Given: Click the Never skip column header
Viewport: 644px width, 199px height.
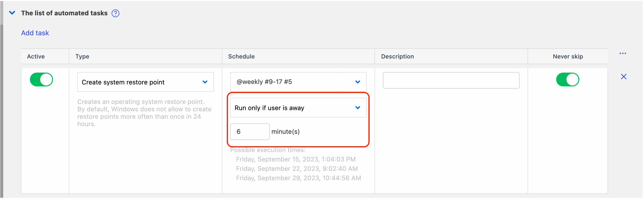Looking at the screenshot, I should tap(568, 57).
